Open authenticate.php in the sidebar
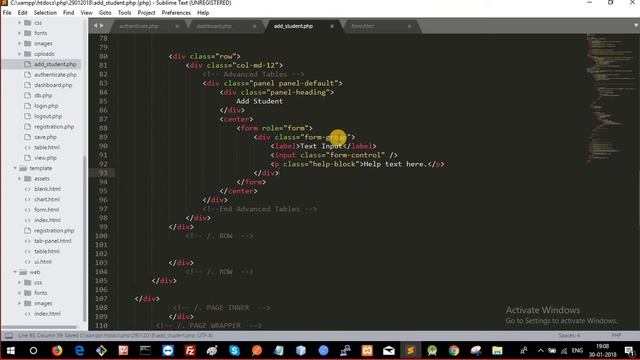Viewport: 640px width, 360px height. [x=55, y=75]
